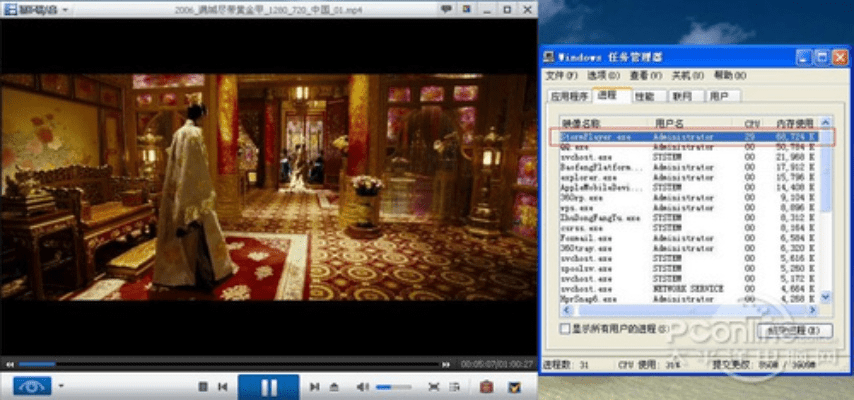Click the stop playback button
The width and height of the screenshot is (854, 400).
[x=203, y=386]
